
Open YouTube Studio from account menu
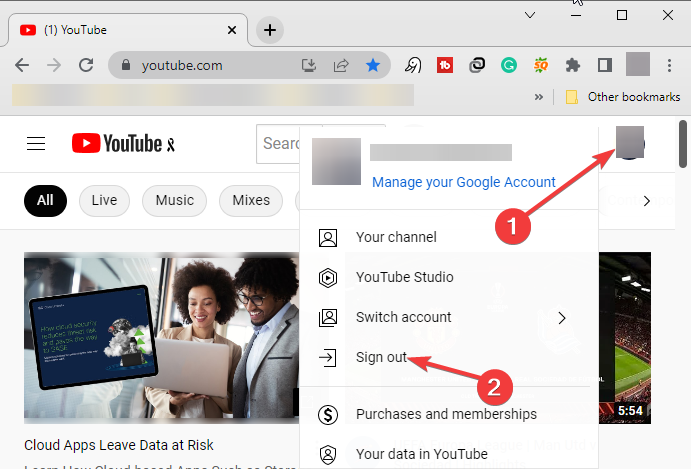click(x=449, y=278)
